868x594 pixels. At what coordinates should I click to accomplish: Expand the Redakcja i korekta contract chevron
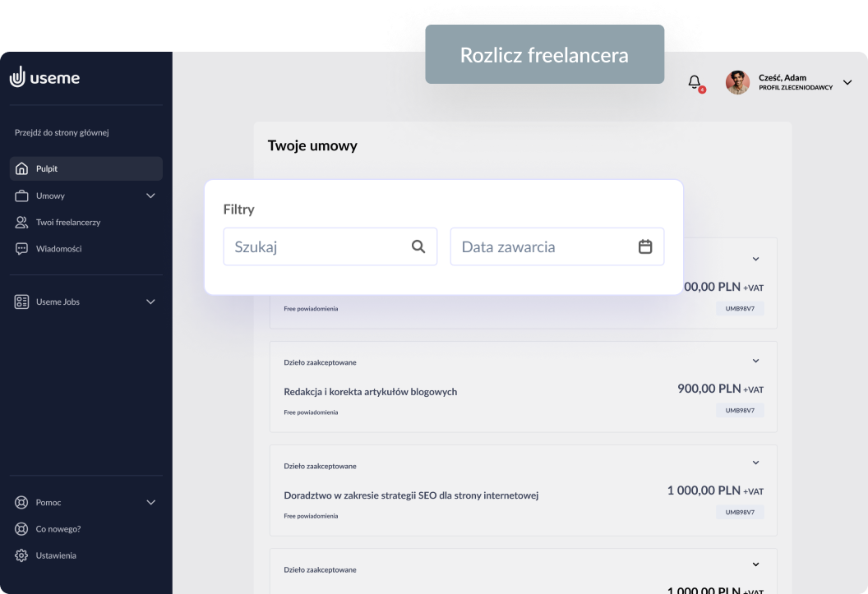(755, 361)
